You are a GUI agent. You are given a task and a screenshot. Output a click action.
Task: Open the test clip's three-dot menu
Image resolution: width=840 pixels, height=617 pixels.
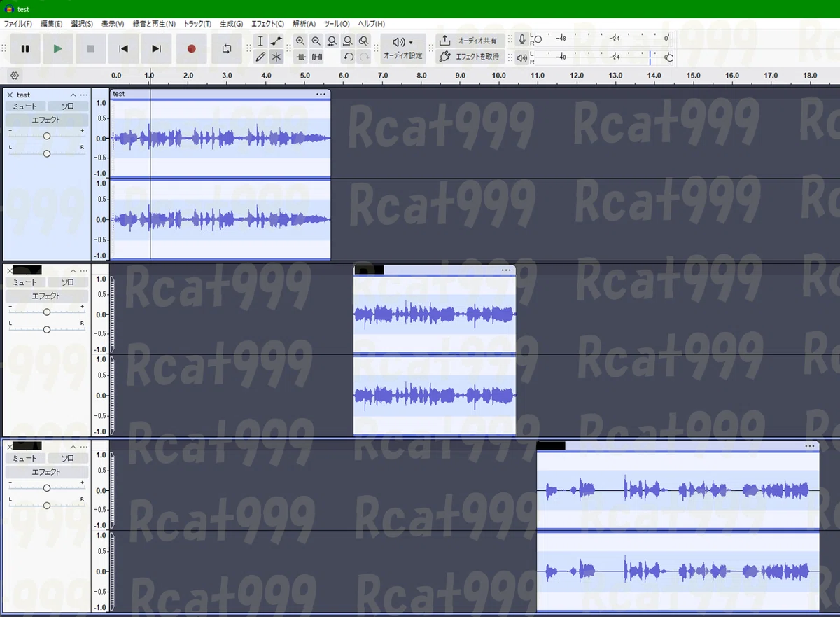tap(321, 94)
